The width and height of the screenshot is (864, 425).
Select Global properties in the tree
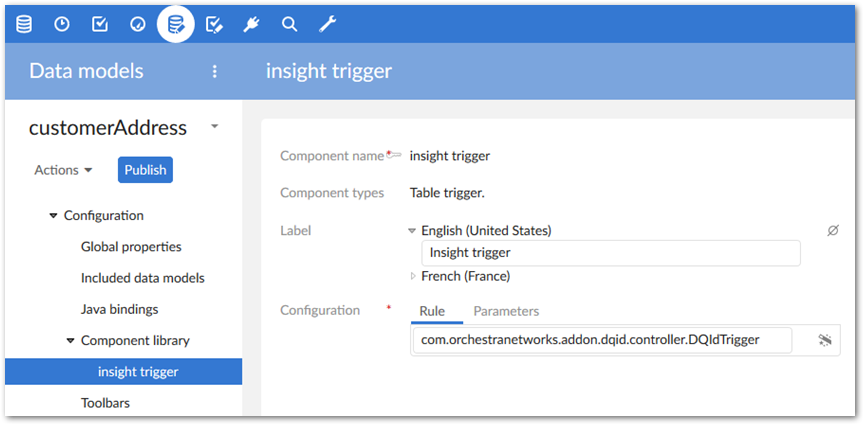coord(131,246)
